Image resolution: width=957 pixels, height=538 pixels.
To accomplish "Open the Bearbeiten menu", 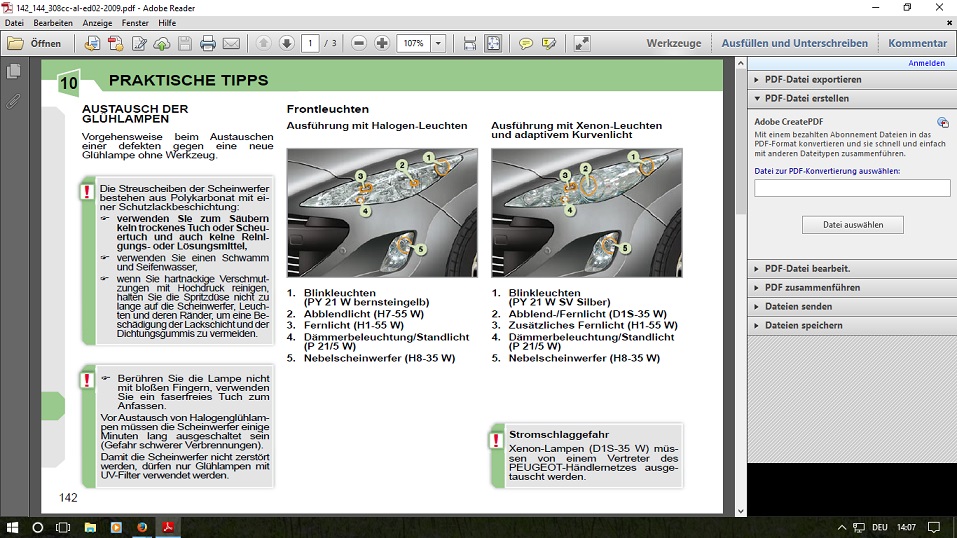I will point(53,22).
